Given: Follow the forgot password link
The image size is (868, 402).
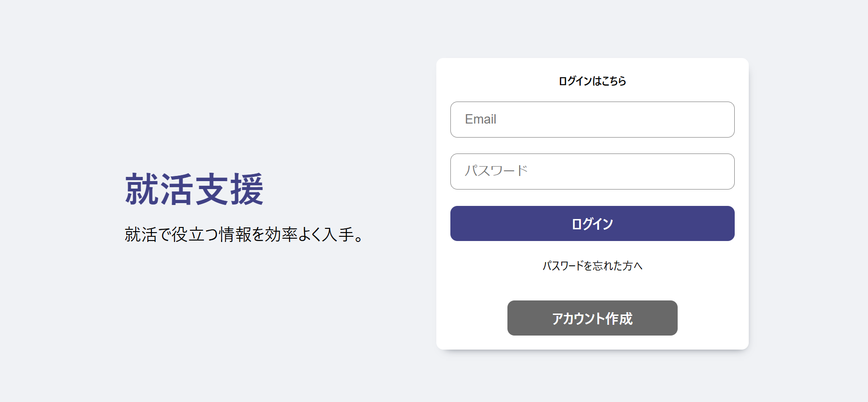Looking at the screenshot, I should tap(592, 266).
